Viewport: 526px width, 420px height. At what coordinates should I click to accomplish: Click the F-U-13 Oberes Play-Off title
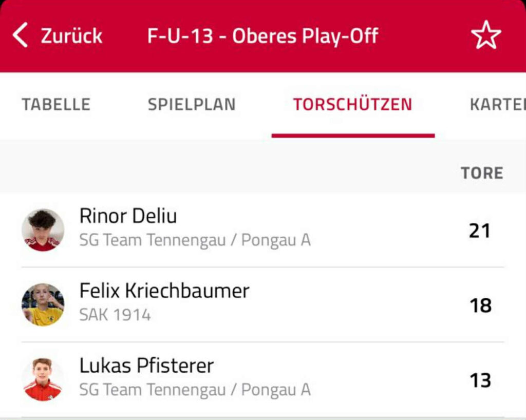[263, 36]
